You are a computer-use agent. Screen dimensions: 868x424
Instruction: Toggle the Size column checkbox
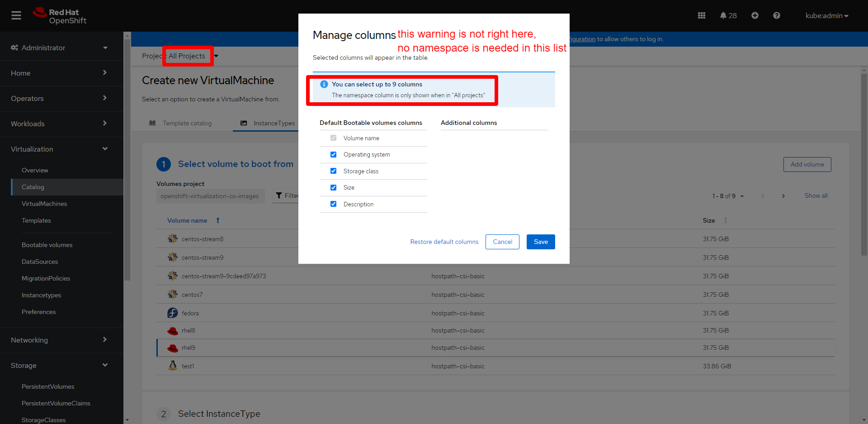click(x=333, y=187)
